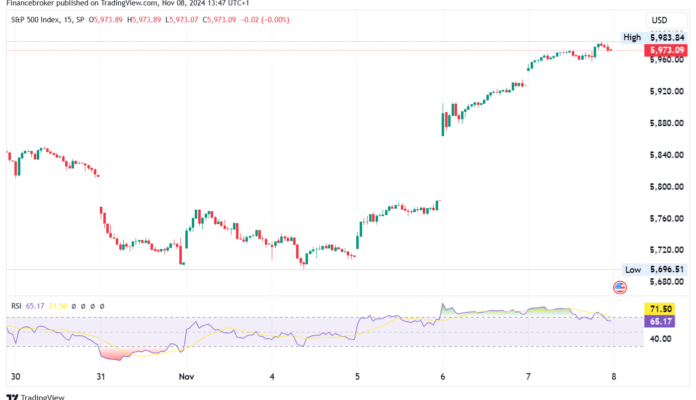Screen dimensions: 696x400
Task: Click the 5,760.00 price axis label
Action: tap(667, 218)
